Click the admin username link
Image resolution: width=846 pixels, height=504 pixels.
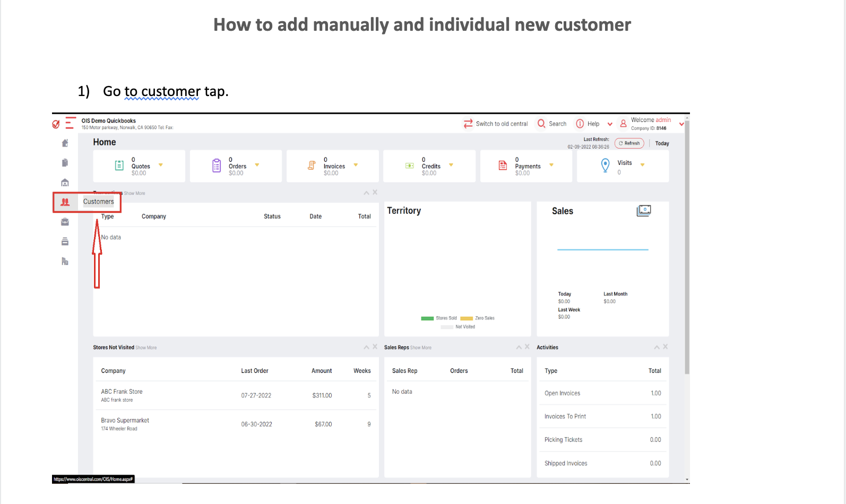click(x=663, y=120)
